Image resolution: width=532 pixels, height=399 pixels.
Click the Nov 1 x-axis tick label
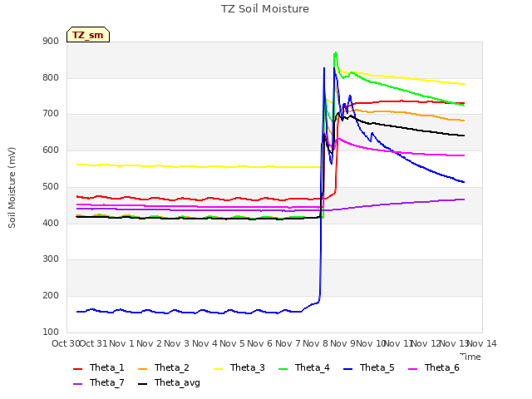click(x=122, y=343)
